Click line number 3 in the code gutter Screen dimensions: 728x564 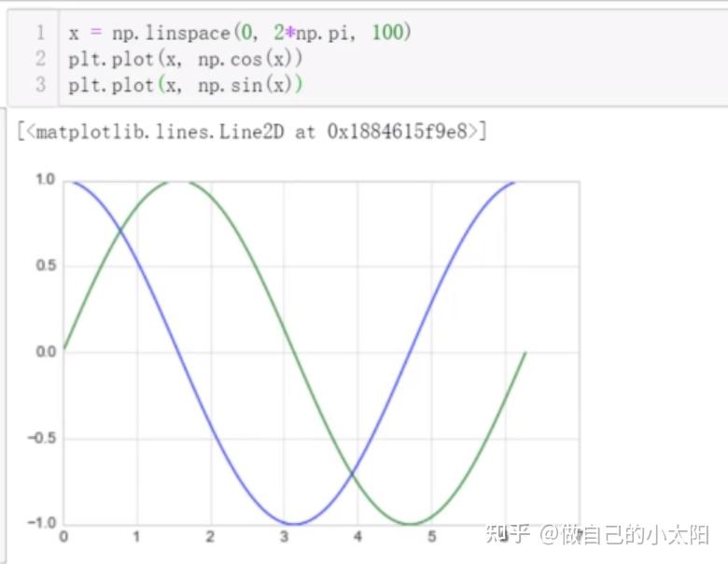tap(40, 85)
